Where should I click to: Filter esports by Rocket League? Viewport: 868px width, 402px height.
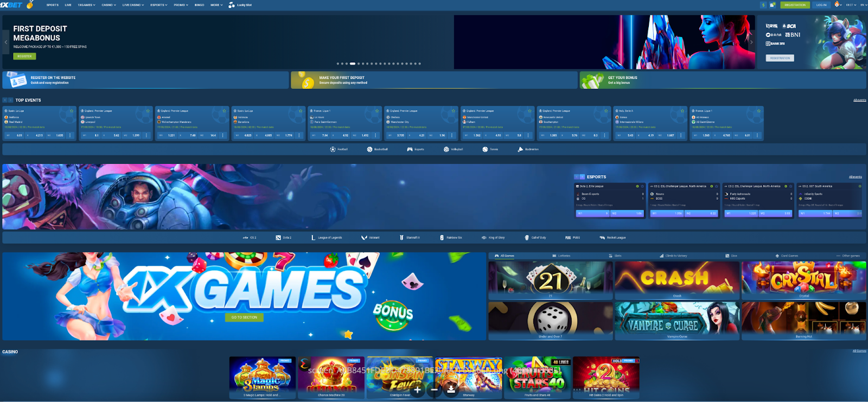coord(612,238)
